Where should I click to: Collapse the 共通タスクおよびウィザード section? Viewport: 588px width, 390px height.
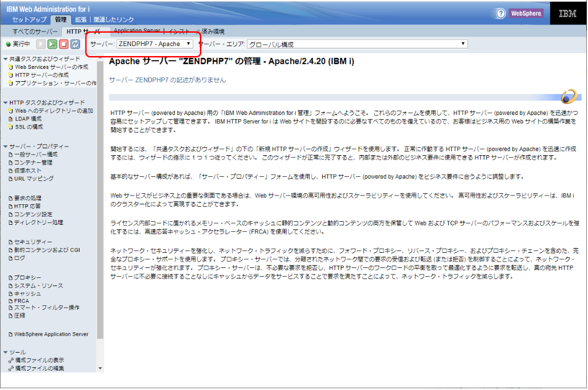(x=6, y=59)
